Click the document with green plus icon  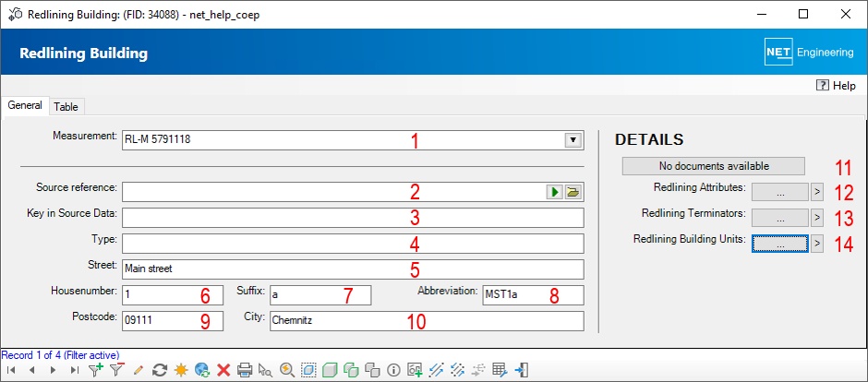[x=415, y=370]
